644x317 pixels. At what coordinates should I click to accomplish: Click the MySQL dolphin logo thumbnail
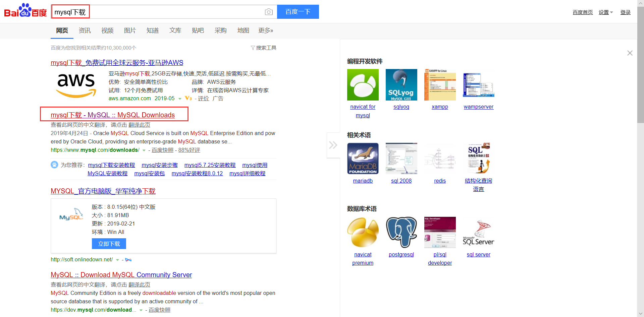71,215
